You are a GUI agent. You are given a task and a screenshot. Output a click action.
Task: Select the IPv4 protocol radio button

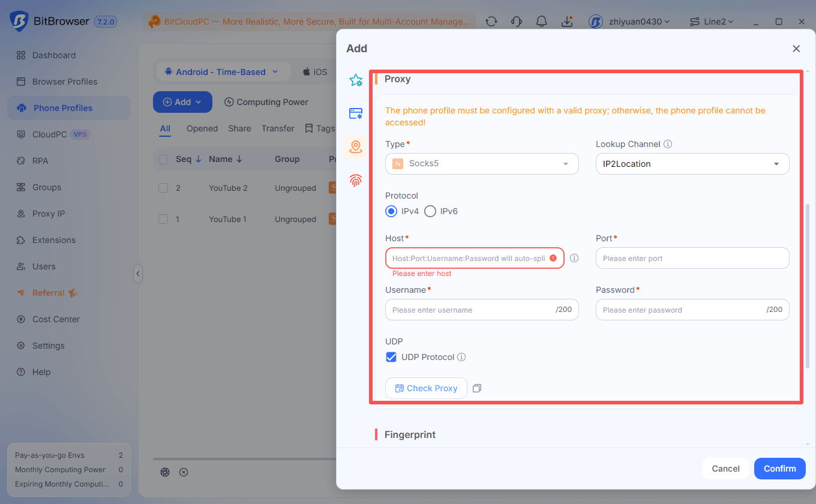coord(391,211)
